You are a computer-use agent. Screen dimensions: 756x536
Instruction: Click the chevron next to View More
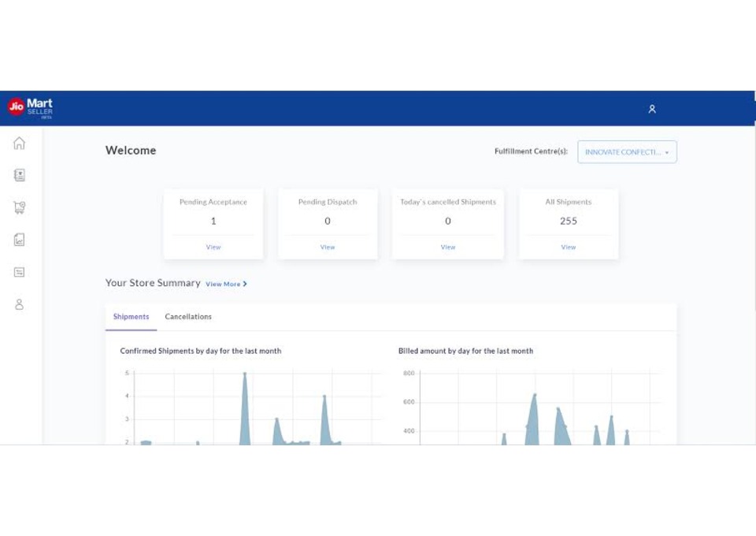point(245,284)
